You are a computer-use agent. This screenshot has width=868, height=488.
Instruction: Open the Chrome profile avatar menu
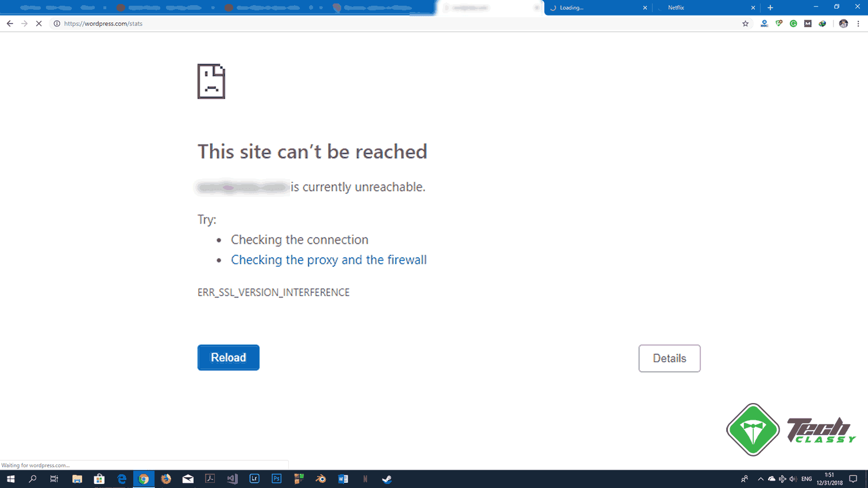click(844, 24)
